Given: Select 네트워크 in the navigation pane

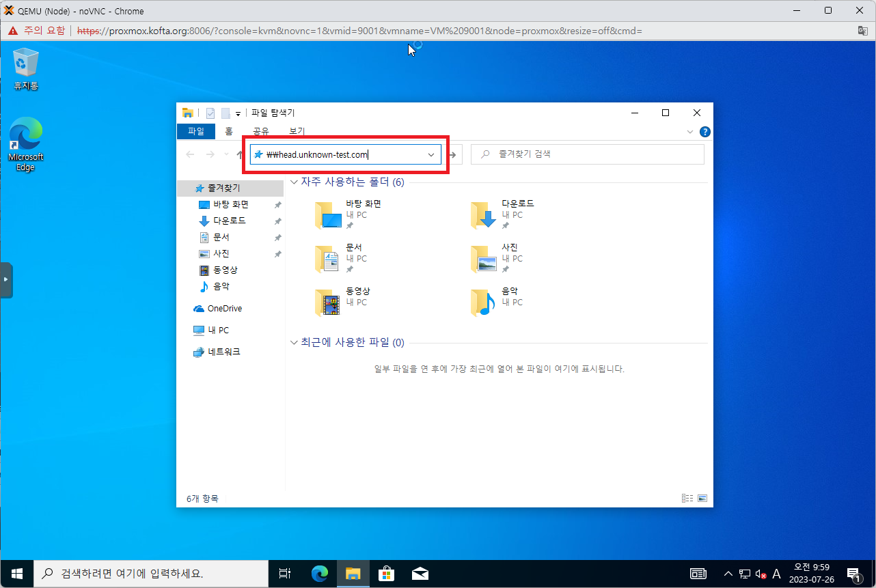Looking at the screenshot, I should tap(223, 352).
